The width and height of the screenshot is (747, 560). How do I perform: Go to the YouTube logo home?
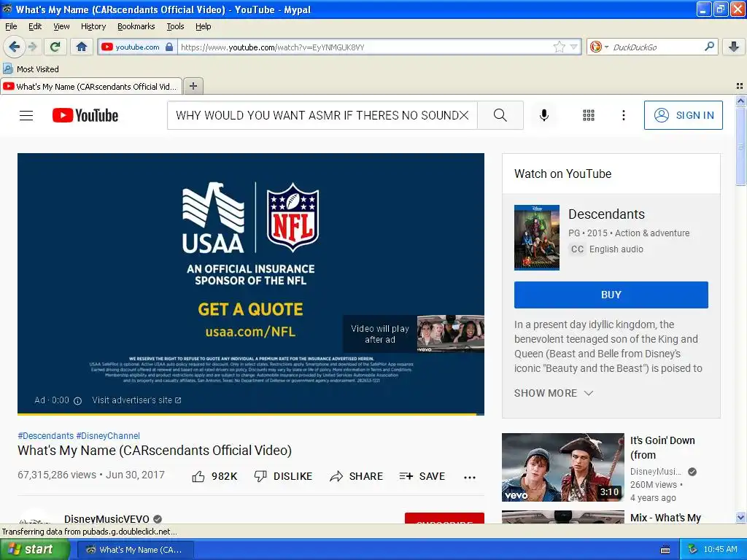coord(85,115)
